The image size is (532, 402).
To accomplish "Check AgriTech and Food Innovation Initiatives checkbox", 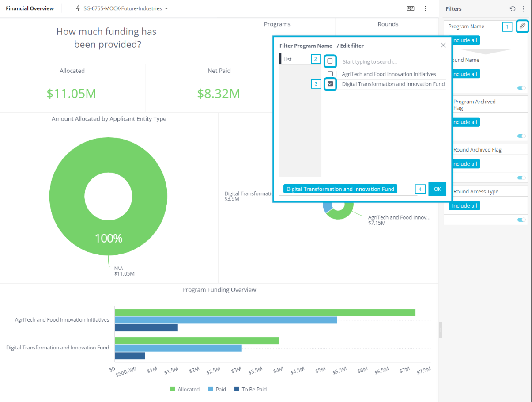I will tap(330, 74).
